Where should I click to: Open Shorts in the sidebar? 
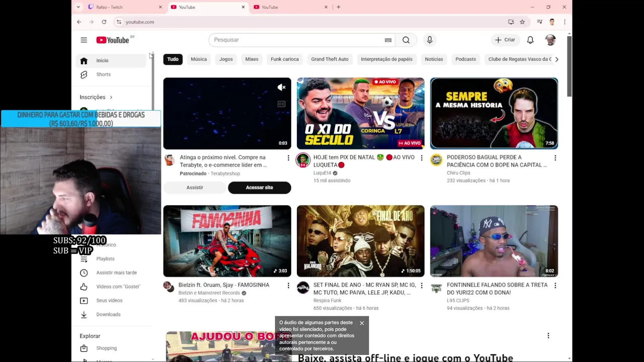(111, 74)
